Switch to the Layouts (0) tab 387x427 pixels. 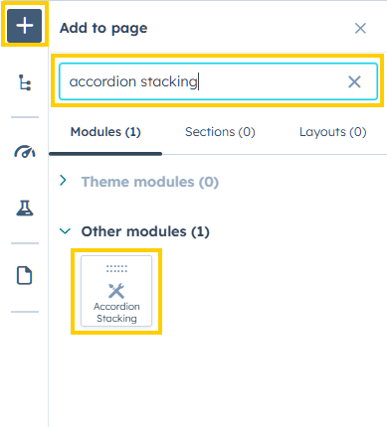[333, 132]
